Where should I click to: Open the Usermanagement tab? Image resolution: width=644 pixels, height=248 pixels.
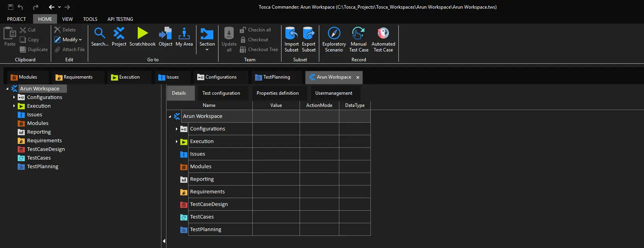333,93
